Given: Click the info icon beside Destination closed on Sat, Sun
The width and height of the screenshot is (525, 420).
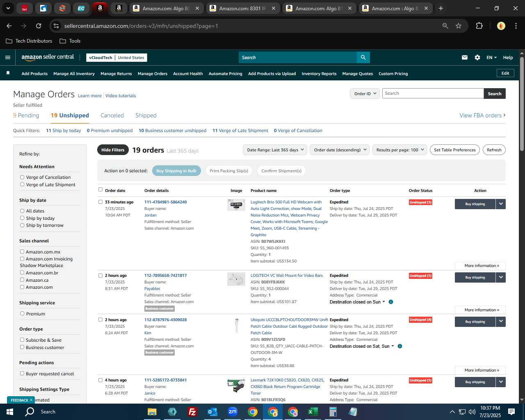Looking at the screenshot, I should coord(400,346).
